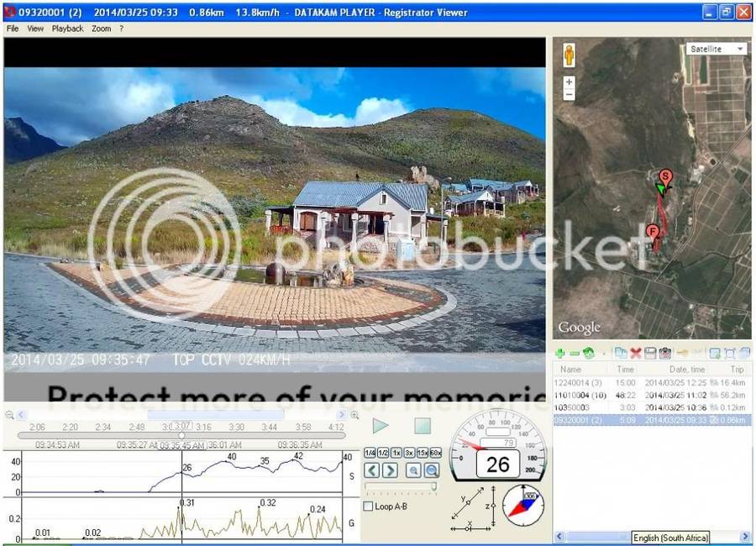Click the next frame arrow button
Image resolution: width=756 pixels, height=546 pixels.
point(390,470)
